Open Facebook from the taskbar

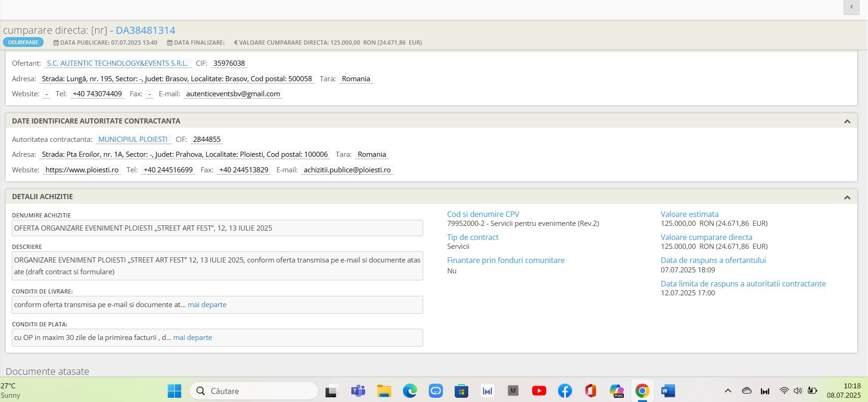click(565, 391)
